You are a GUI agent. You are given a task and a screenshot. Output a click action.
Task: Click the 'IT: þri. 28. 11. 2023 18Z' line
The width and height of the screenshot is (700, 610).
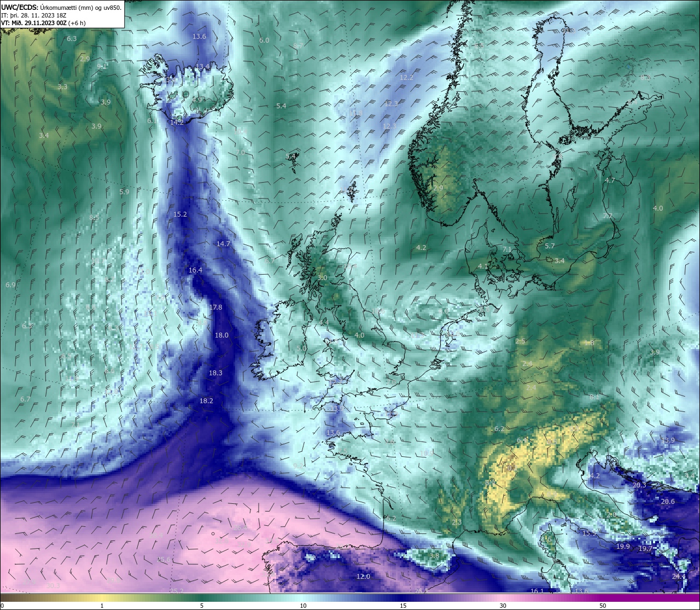tap(32, 15)
